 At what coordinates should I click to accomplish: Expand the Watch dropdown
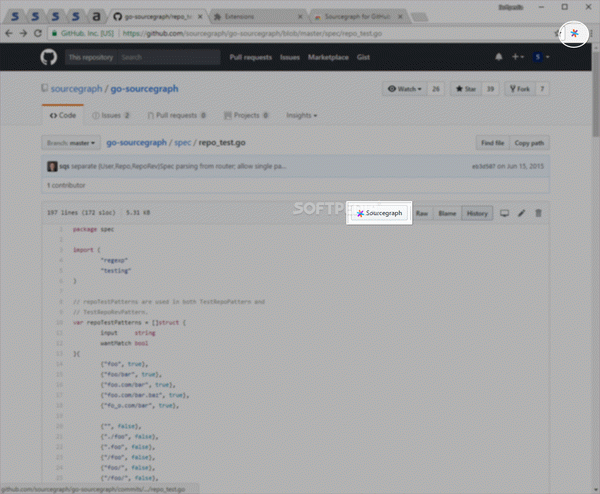(x=404, y=89)
